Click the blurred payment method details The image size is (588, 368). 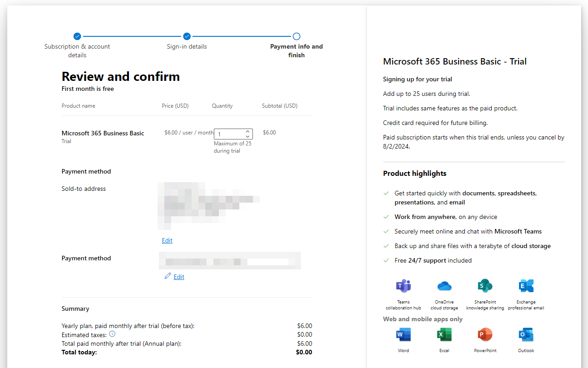click(229, 261)
